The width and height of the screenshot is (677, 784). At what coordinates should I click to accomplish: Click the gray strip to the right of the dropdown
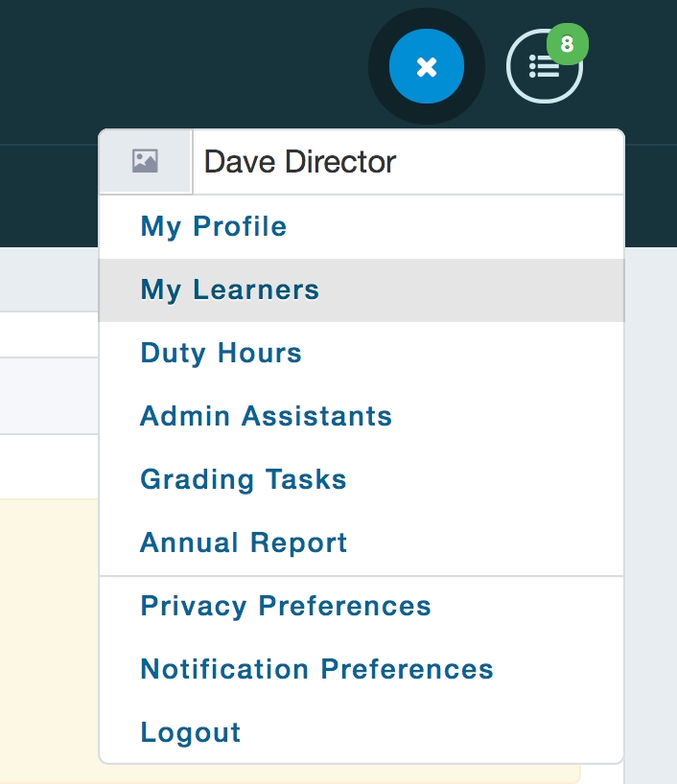coord(650,479)
